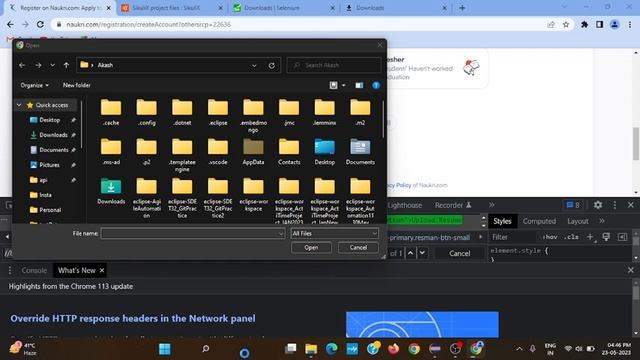640x360 pixels.
Task: Click Open button in the file dialog
Action: pyautogui.click(x=311, y=247)
